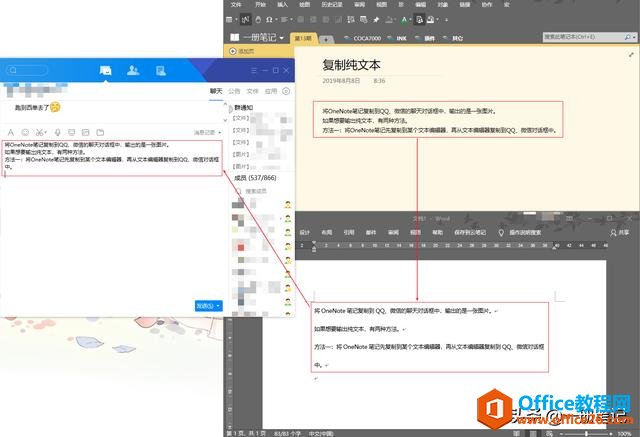Click the 成员 (537/866) member header
The height and width of the screenshot is (437, 640).
coord(255,178)
